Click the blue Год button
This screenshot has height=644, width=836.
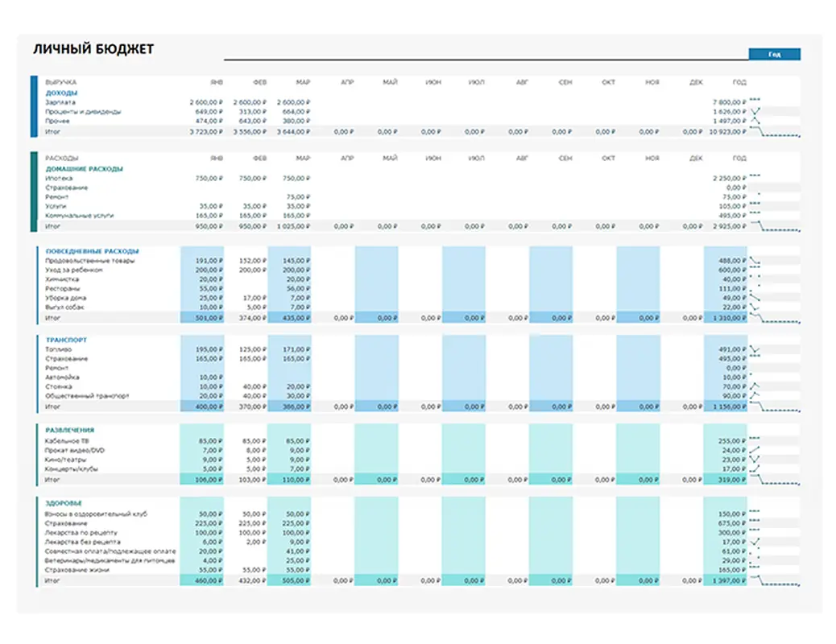pyautogui.click(x=774, y=54)
